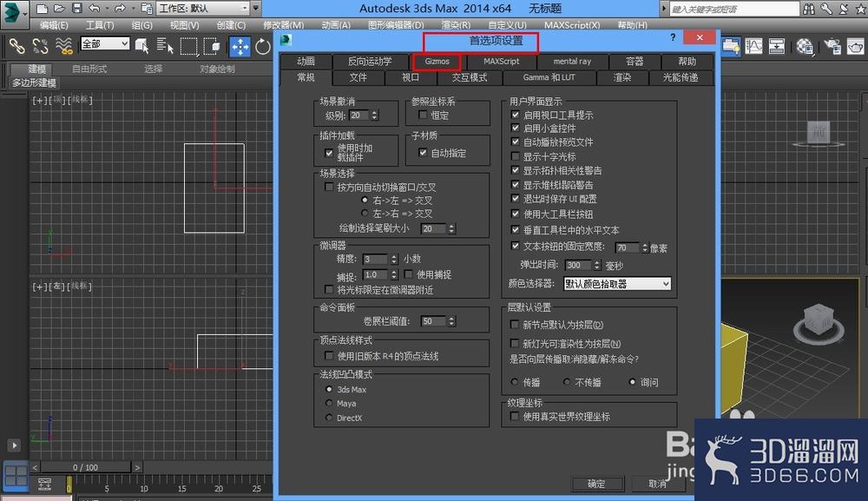Click the star favorites icon
868x501 pixels.
[x=861, y=9]
